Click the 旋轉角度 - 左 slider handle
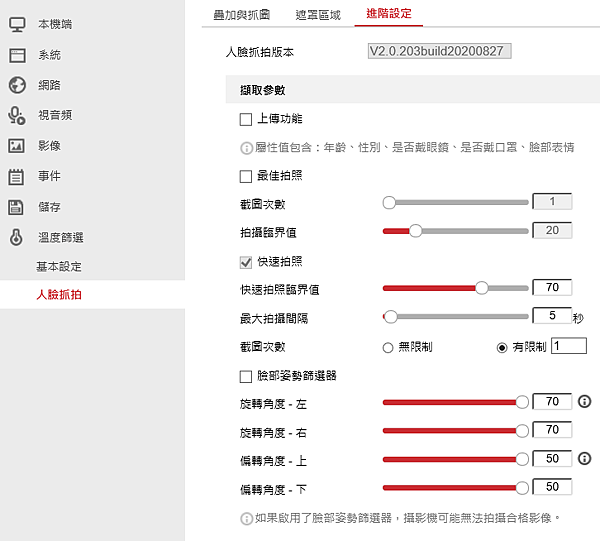Screen dimensions: 600x541 point(522,402)
